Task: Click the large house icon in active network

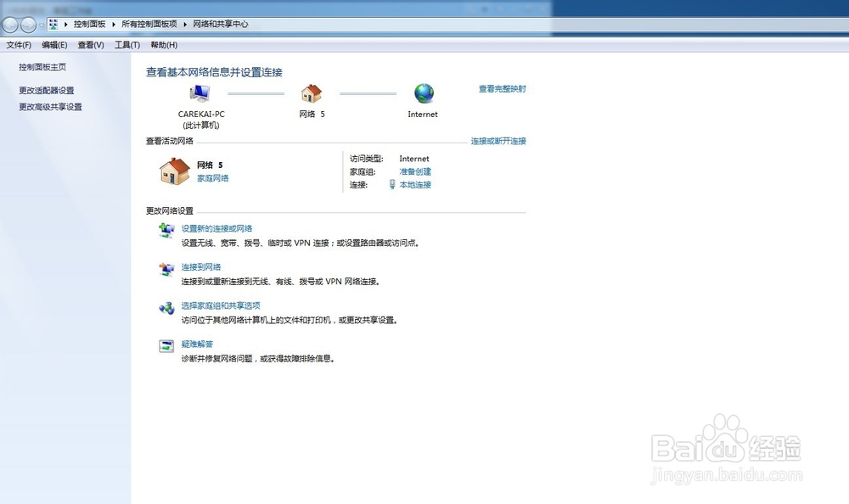Action: [174, 171]
